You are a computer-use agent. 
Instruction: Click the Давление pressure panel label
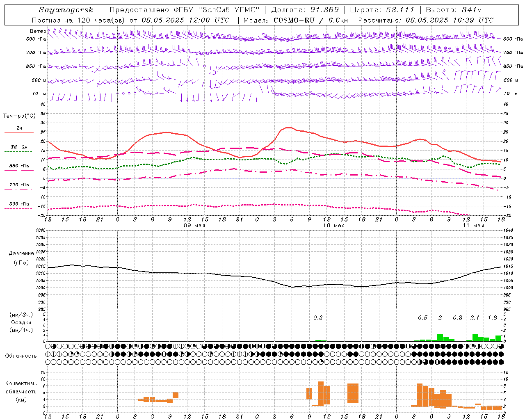21,253
